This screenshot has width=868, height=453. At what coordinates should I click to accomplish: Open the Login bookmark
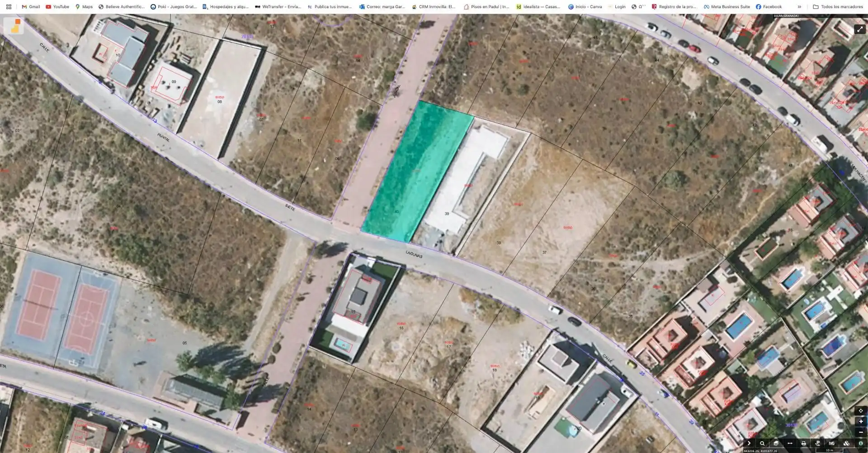tap(617, 7)
